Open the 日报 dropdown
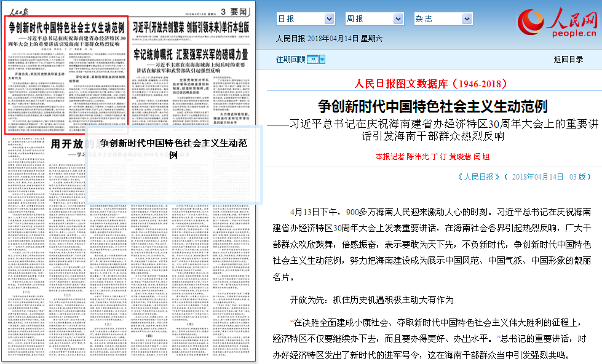602x364 pixels. pos(305,19)
